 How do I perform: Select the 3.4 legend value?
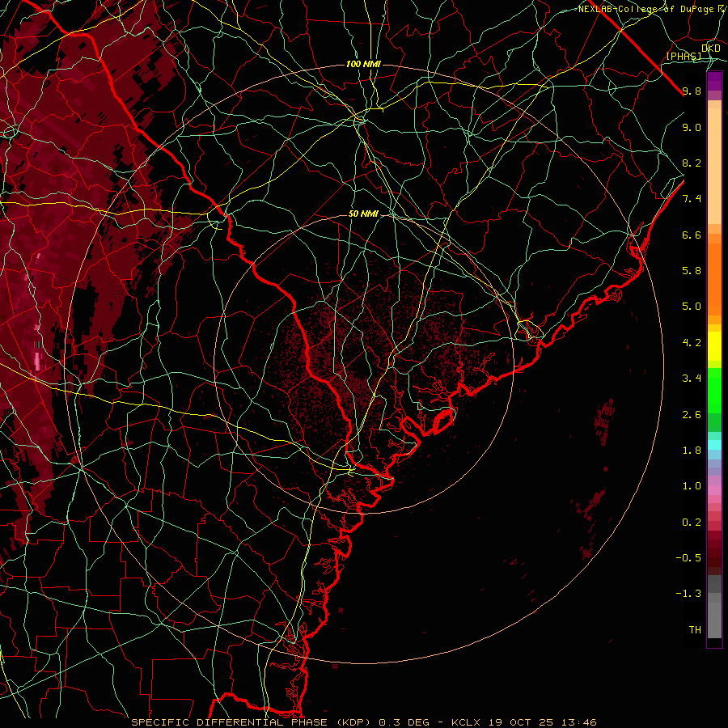point(692,379)
